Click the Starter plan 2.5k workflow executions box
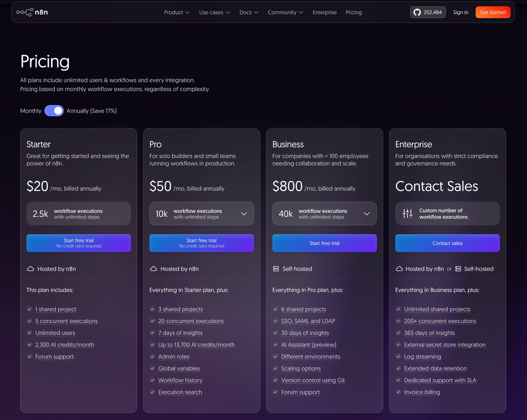 [x=79, y=214]
